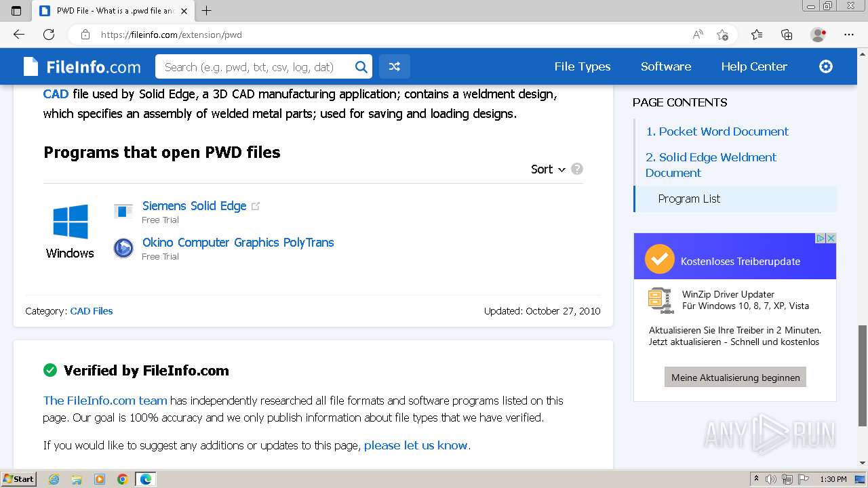Click the Siemens Solid Edge program icon
The width and height of the screenshot is (868, 488).
pyautogui.click(x=123, y=211)
